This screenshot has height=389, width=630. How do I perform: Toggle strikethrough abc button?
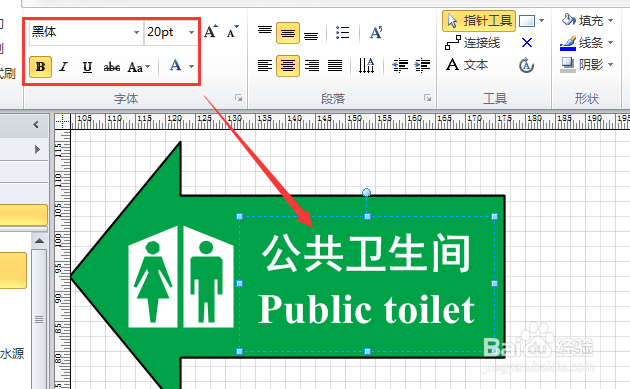[x=111, y=67]
